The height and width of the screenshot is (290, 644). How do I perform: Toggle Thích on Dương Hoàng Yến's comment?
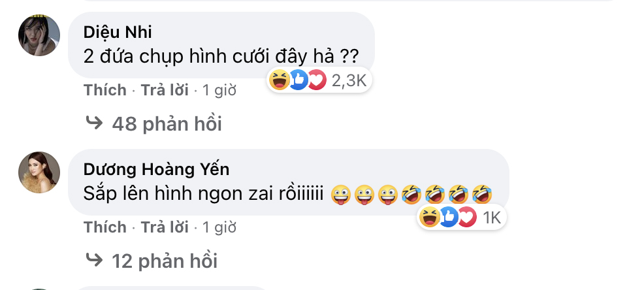click(x=105, y=227)
